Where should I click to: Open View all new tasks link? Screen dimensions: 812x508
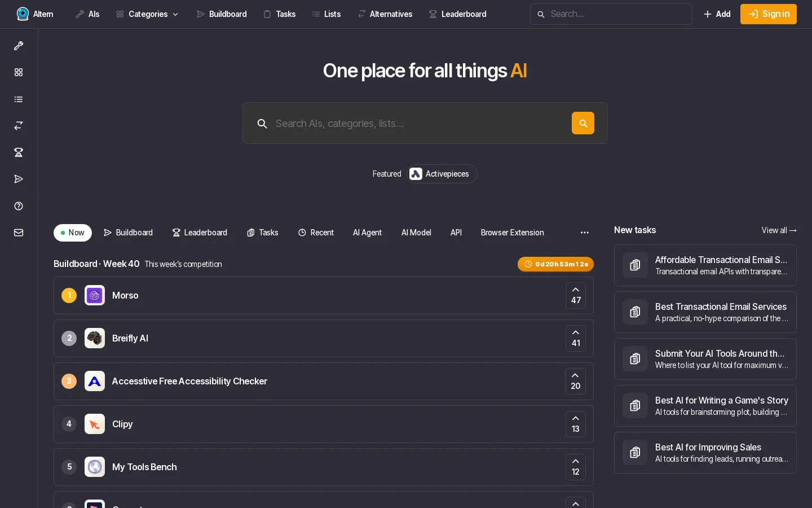click(779, 230)
